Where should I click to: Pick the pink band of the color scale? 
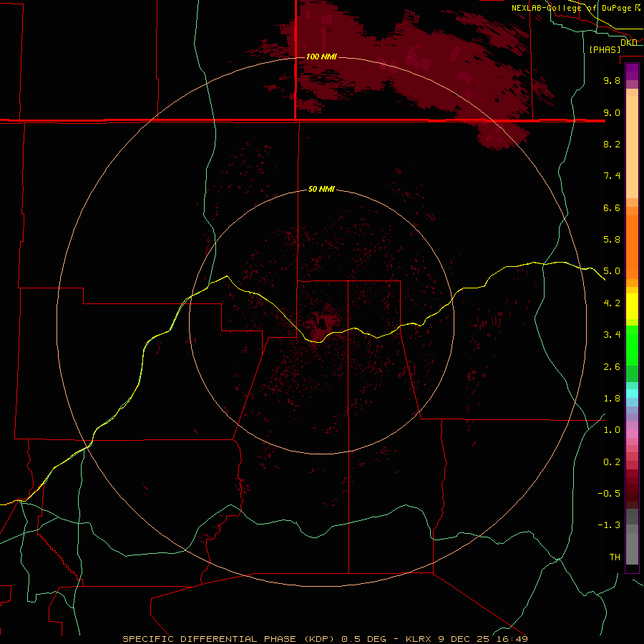click(632, 434)
